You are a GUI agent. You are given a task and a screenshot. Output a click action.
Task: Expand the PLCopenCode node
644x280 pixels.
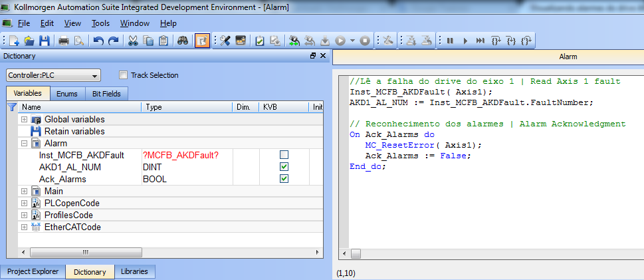tap(24, 203)
